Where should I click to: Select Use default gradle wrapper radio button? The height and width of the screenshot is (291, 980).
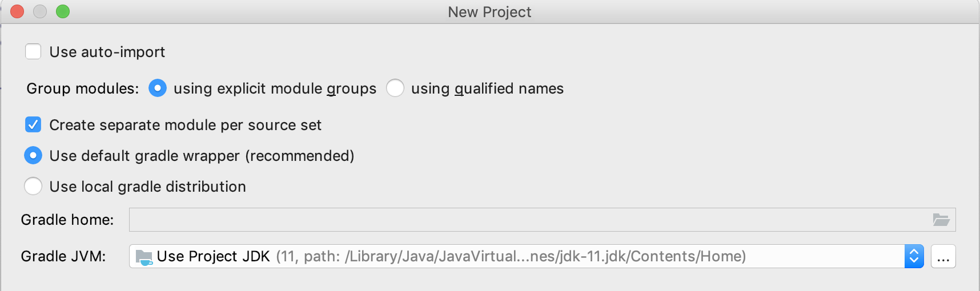coord(33,156)
